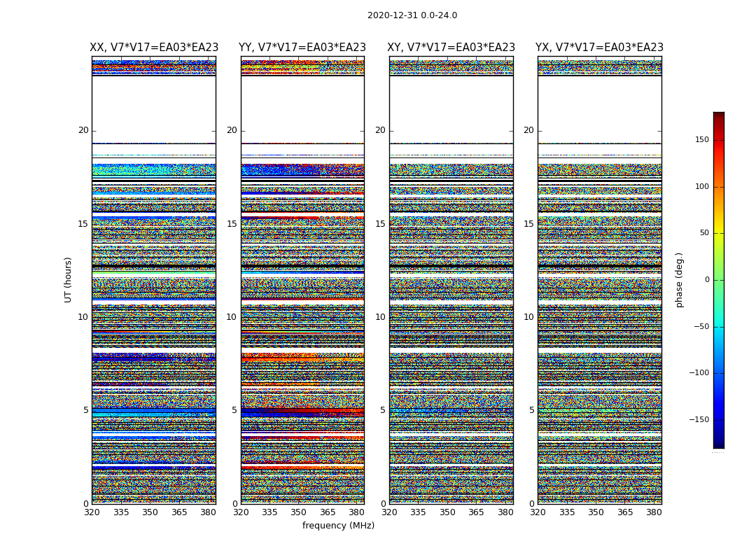Click the YX panel's "380" frequency tick label
Screen dimensions: 735x560
coord(654,512)
